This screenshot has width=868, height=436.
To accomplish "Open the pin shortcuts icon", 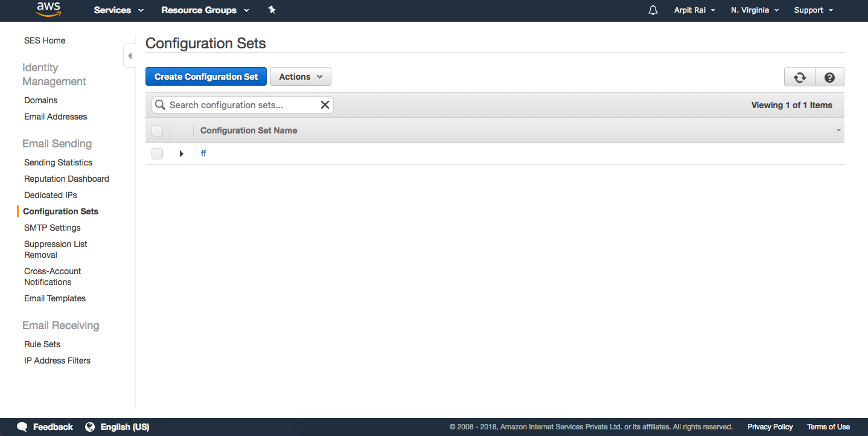I will (272, 10).
